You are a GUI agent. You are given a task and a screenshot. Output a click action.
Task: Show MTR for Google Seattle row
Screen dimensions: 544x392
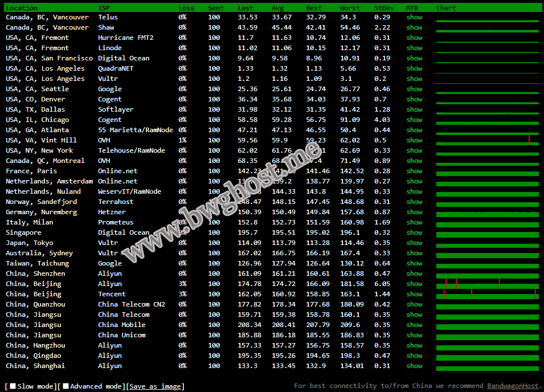tap(414, 89)
